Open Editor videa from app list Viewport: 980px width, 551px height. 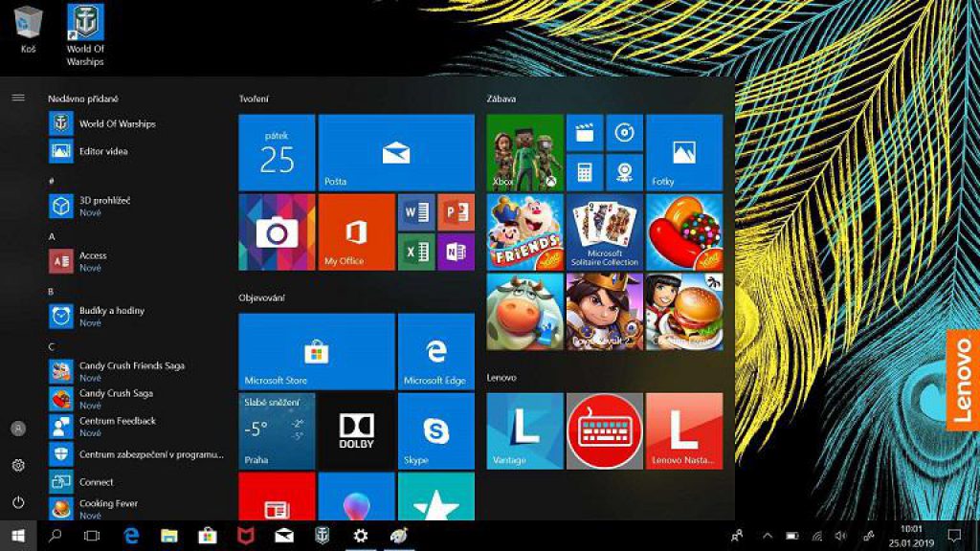(x=136, y=151)
